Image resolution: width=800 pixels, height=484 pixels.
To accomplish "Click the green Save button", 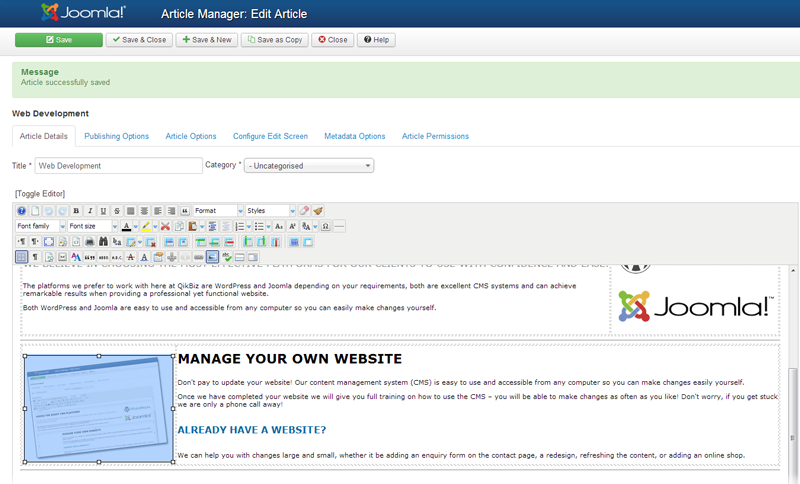I will click(x=59, y=40).
